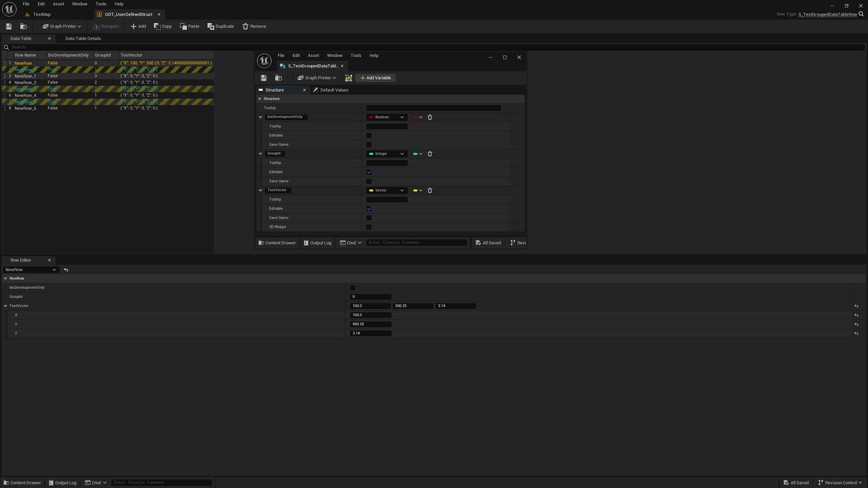This screenshot has height=488, width=868.
Task: Delete the bIsDevelopmentOnly variable
Action: pos(430,117)
